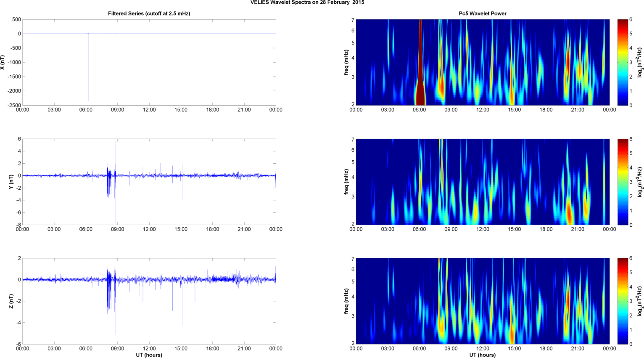This screenshot has height=358, width=644.
Task: Click the X (nT) axis label
Action: tap(3, 62)
